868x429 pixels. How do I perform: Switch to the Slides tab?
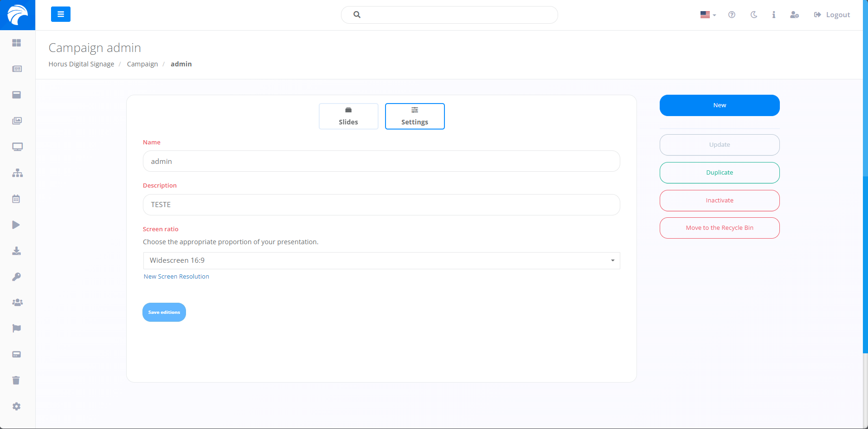coord(348,116)
